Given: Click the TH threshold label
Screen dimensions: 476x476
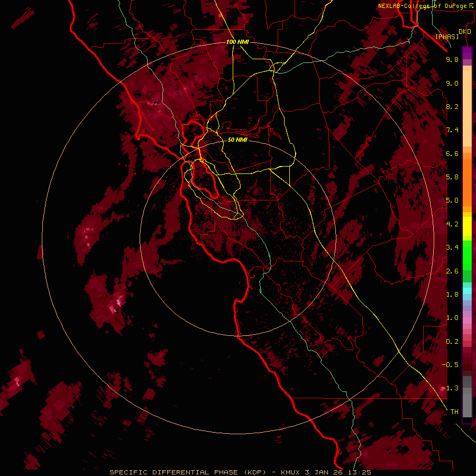Looking at the screenshot, I should click(454, 412).
